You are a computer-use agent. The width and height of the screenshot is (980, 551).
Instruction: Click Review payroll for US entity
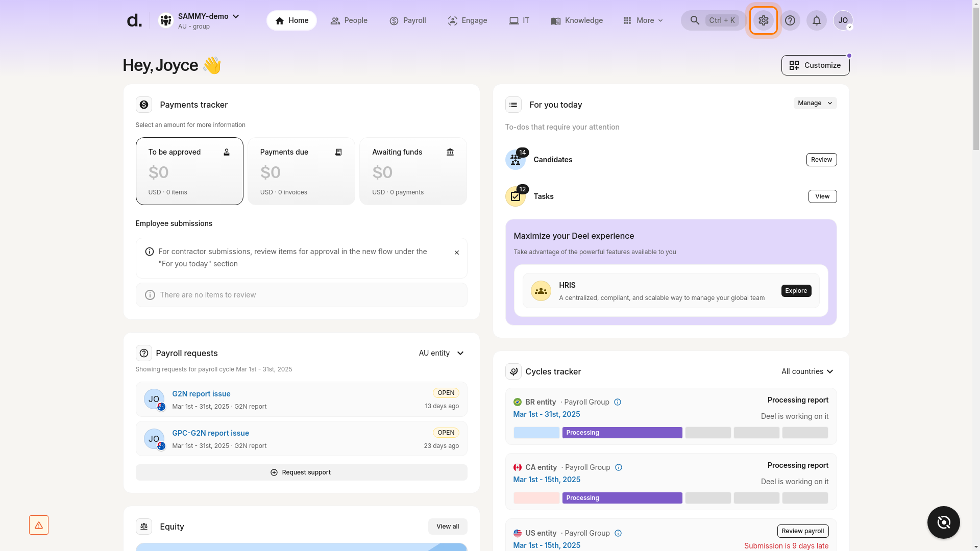click(x=802, y=531)
